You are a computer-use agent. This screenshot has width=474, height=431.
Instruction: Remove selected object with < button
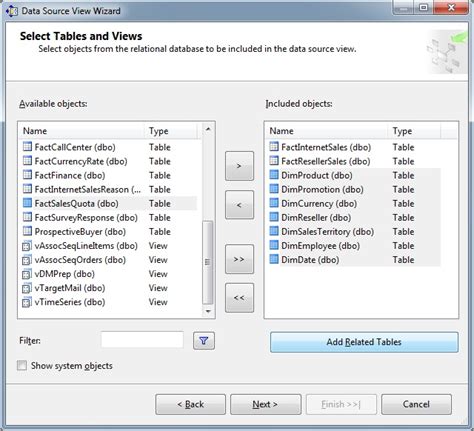[239, 205]
